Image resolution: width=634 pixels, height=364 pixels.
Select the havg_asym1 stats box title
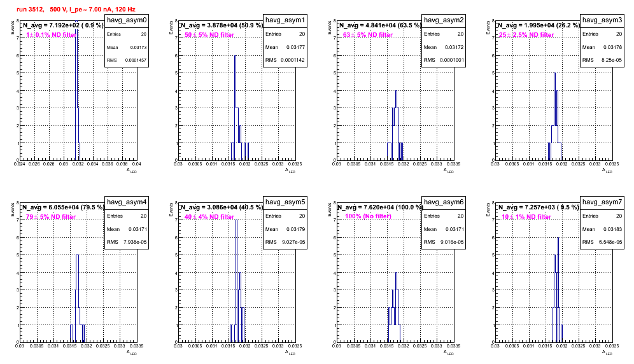(285, 20)
